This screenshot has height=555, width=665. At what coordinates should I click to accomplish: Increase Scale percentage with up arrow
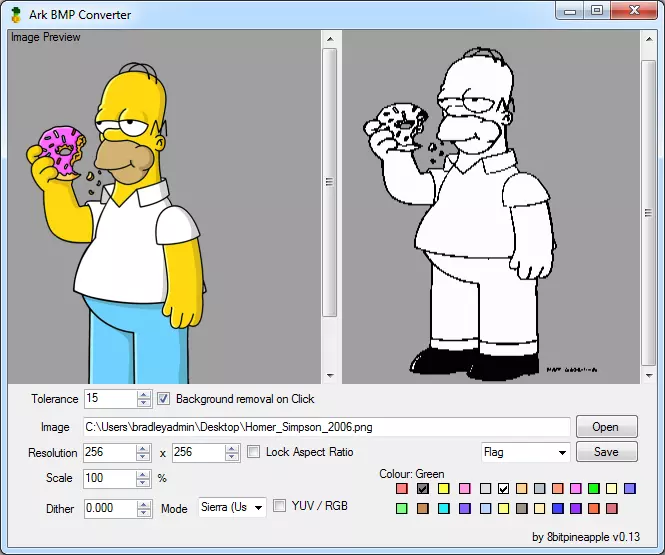(x=143, y=474)
